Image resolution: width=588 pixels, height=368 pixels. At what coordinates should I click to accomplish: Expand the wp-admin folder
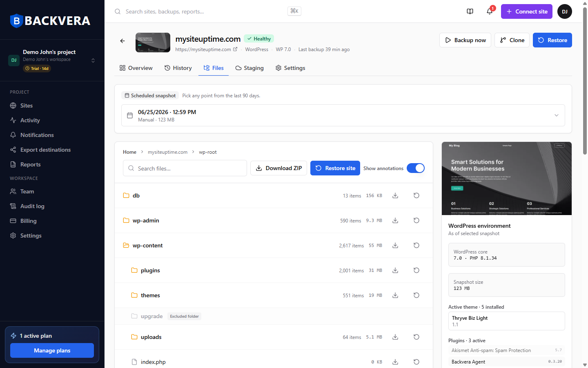[141, 220]
